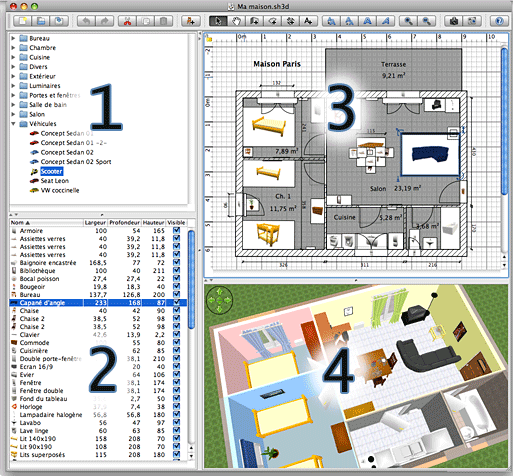Click the Save home toolbar icon
The width and height of the screenshot is (513, 476).
59,21
